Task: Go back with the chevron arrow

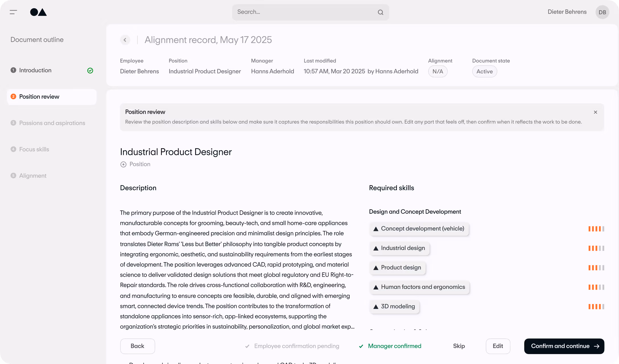Action: pyautogui.click(x=125, y=40)
